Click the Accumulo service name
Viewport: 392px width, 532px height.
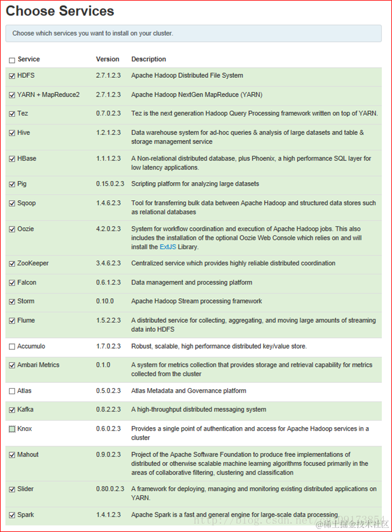point(31,346)
